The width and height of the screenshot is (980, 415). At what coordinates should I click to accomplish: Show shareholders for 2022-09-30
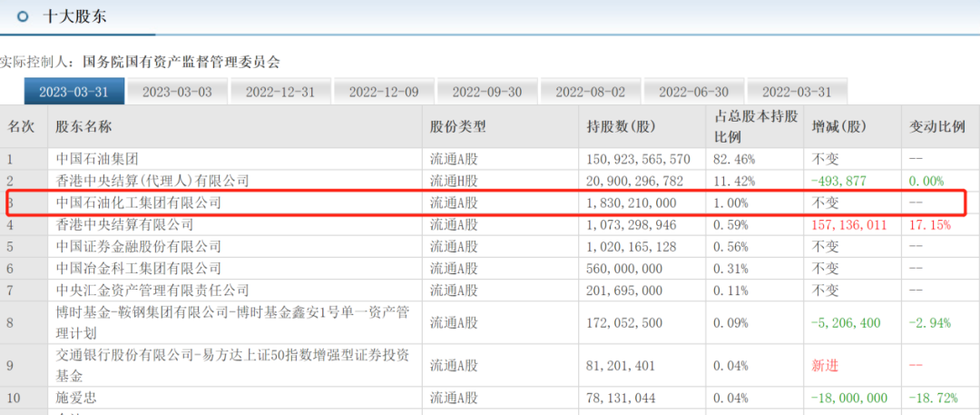click(x=487, y=92)
